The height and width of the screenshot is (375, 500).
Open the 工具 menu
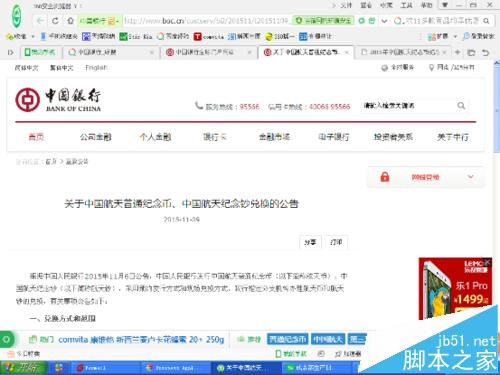406,5
